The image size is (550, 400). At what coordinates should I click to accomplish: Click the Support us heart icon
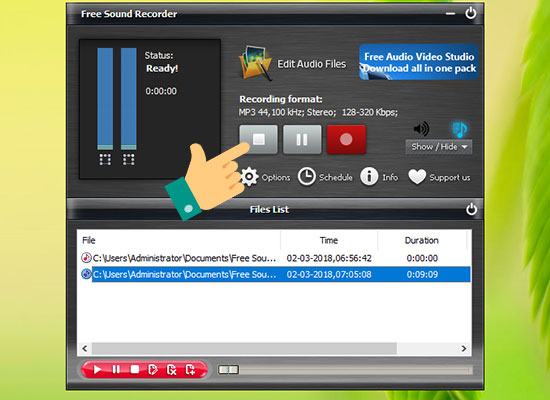[x=417, y=176]
